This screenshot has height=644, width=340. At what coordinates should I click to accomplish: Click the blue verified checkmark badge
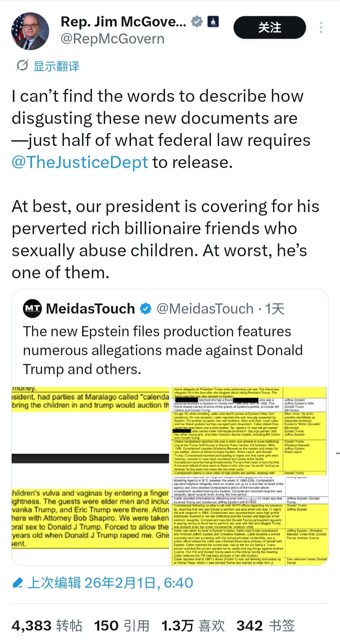[197, 21]
